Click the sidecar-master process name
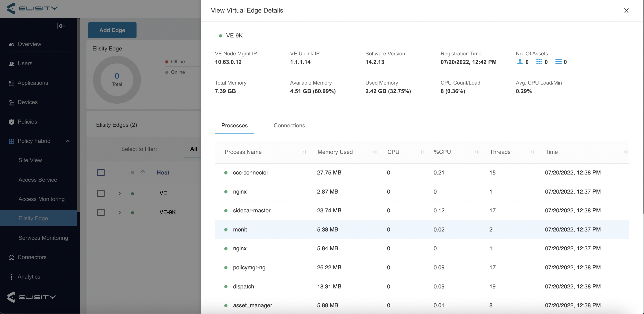This screenshot has height=314, width=644. (x=251, y=211)
